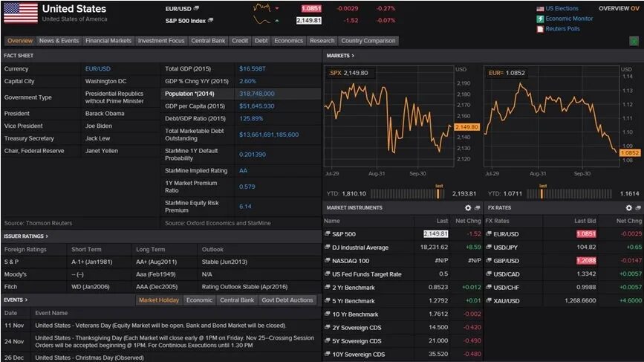This screenshot has width=644, height=362.
Task: Select the Overview tab
Action: [x=20, y=41]
